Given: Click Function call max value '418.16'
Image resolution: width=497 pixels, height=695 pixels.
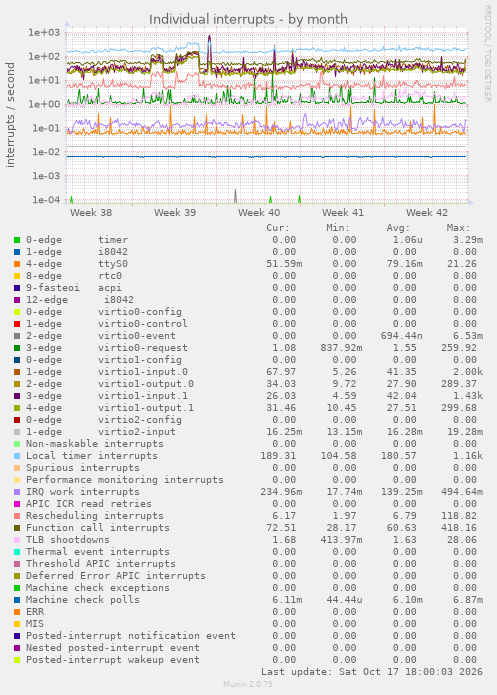Looking at the screenshot, I should [459, 528].
